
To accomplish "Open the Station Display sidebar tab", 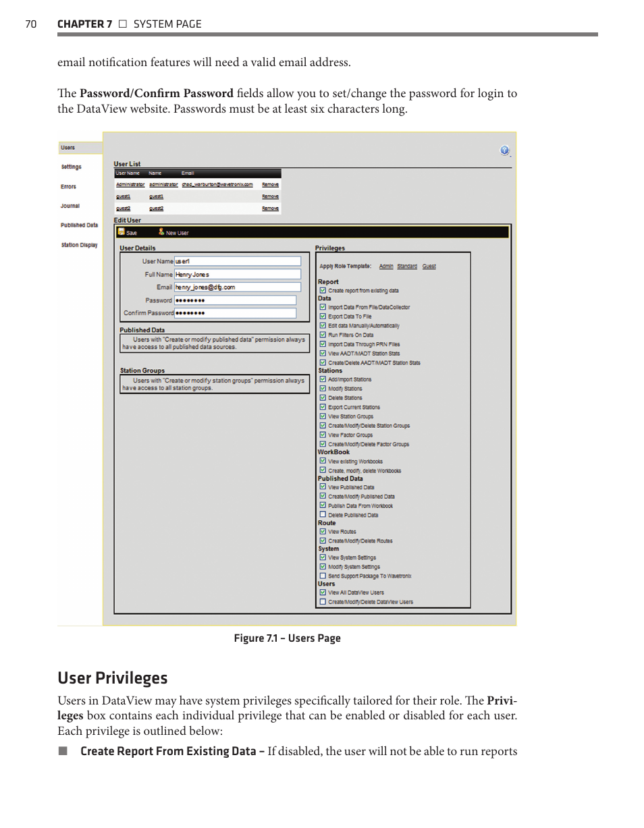I will pos(80,245).
